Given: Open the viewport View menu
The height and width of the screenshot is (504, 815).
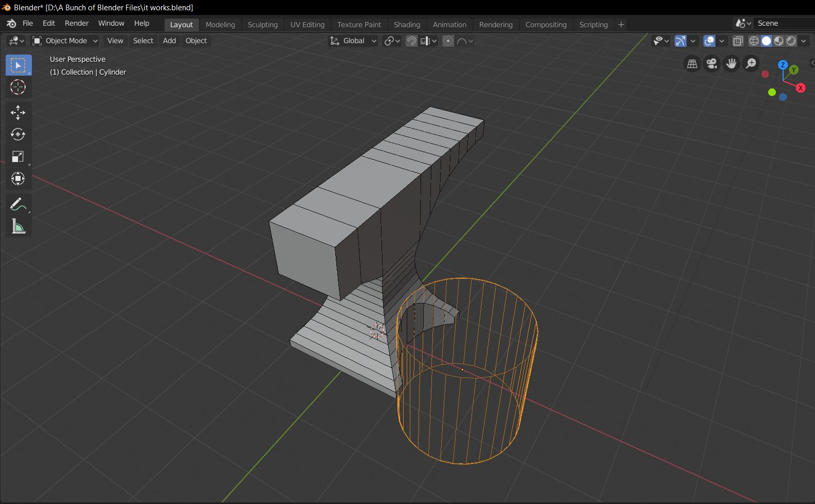Looking at the screenshot, I should point(115,41).
